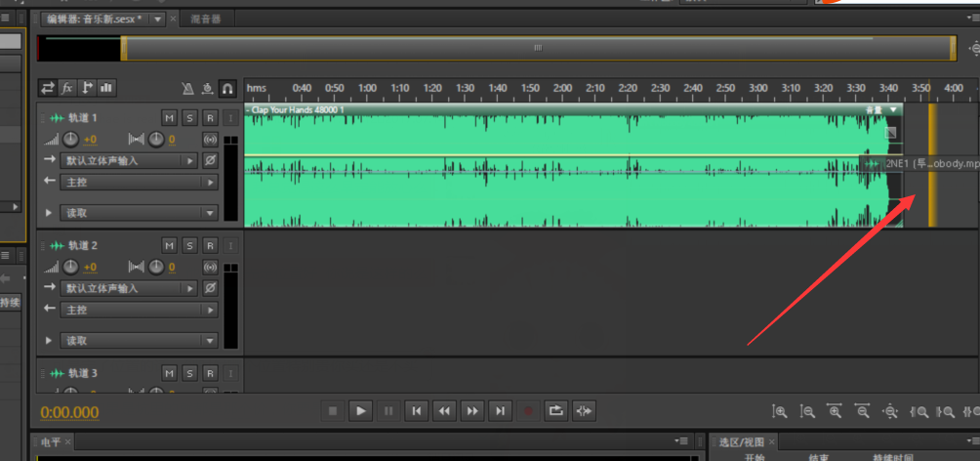The width and height of the screenshot is (980, 461).
Task: Click Zoom Out Time icon
Action: tap(863, 411)
